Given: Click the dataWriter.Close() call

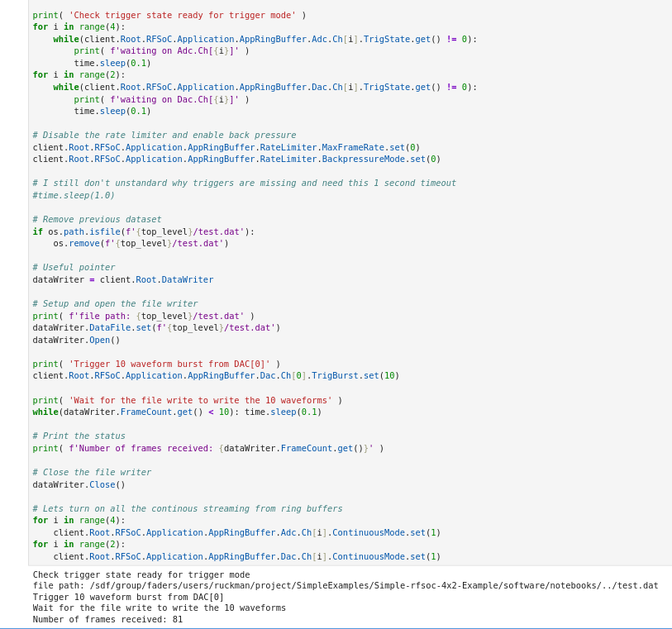Looking at the screenshot, I should pos(79,484).
